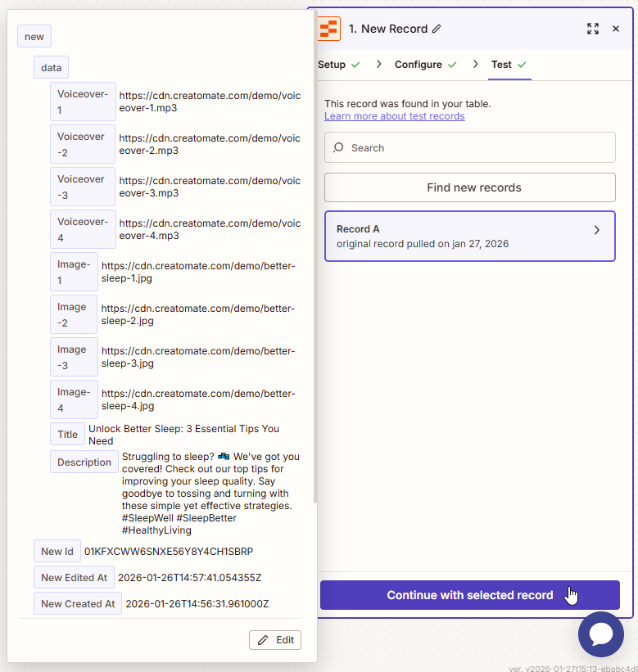Click the New Id field label

click(57, 552)
